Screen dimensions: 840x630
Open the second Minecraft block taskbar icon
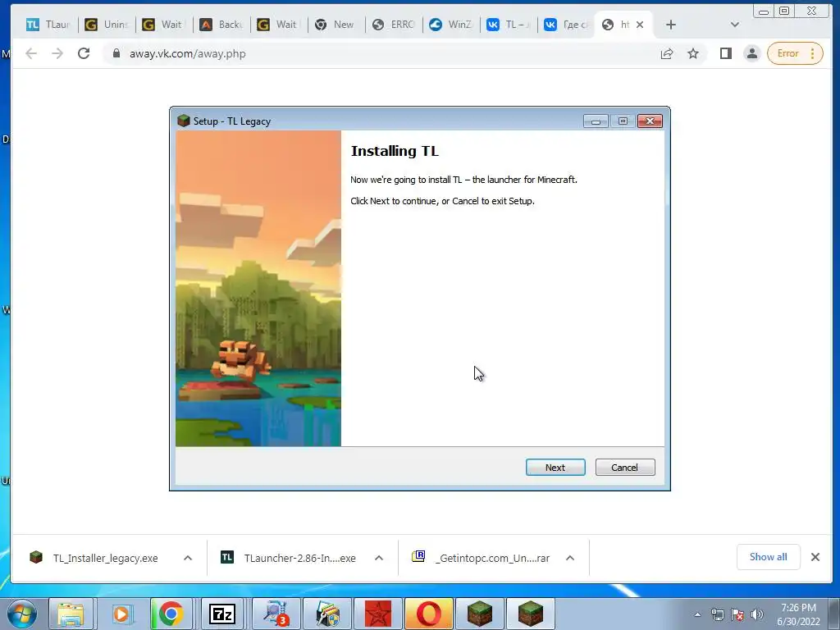(531, 614)
